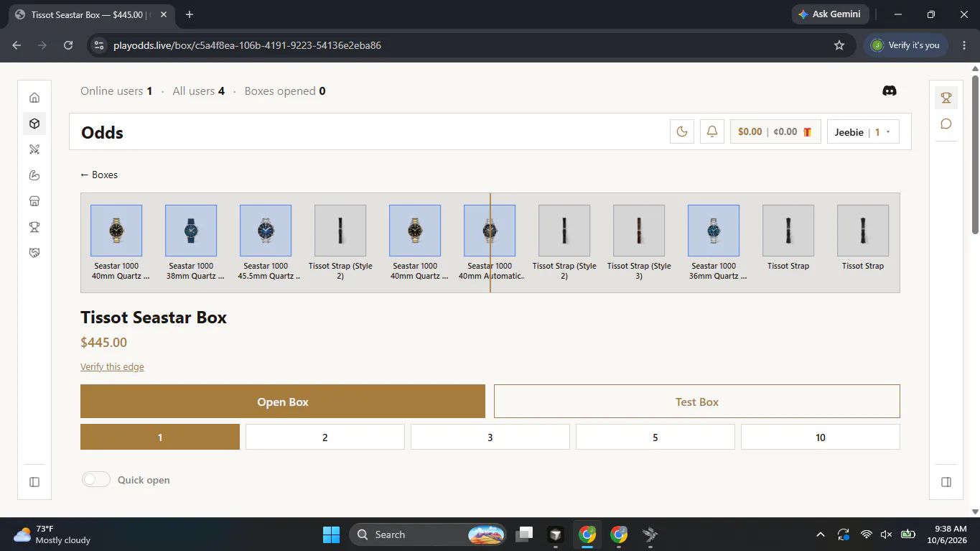Click the flexed arm icon in sidebar

tap(34, 175)
